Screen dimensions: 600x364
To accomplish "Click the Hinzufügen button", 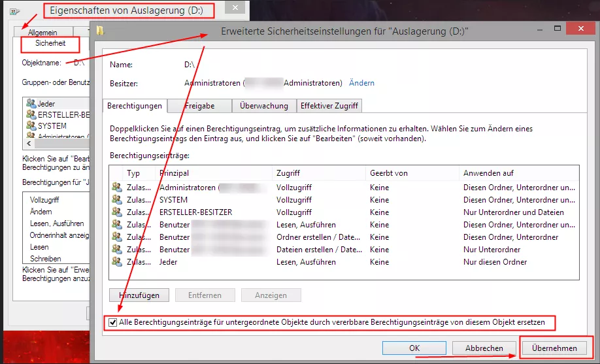I will pyautogui.click(x=139, y=295).
